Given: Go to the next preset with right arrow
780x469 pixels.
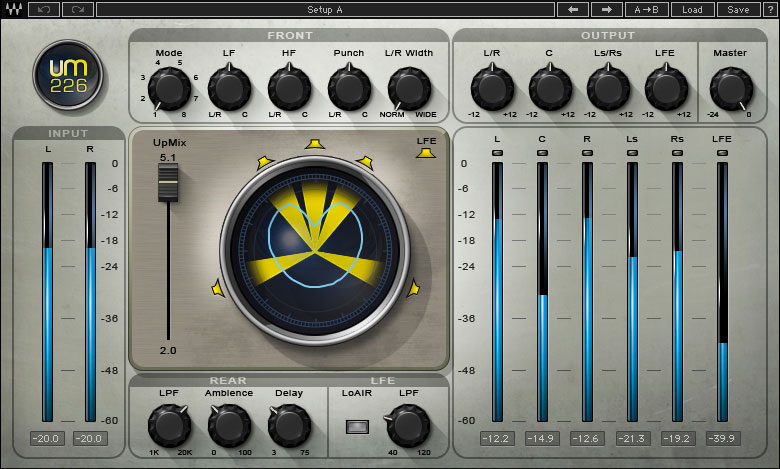Looking at the screenshot, I should coord(606,10).
